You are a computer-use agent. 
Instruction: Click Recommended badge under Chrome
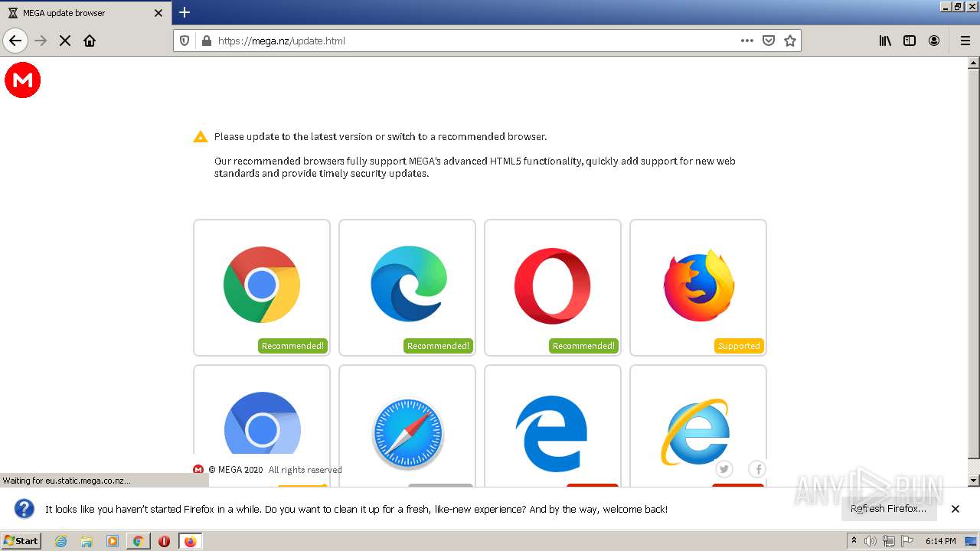tap(292, 346)
